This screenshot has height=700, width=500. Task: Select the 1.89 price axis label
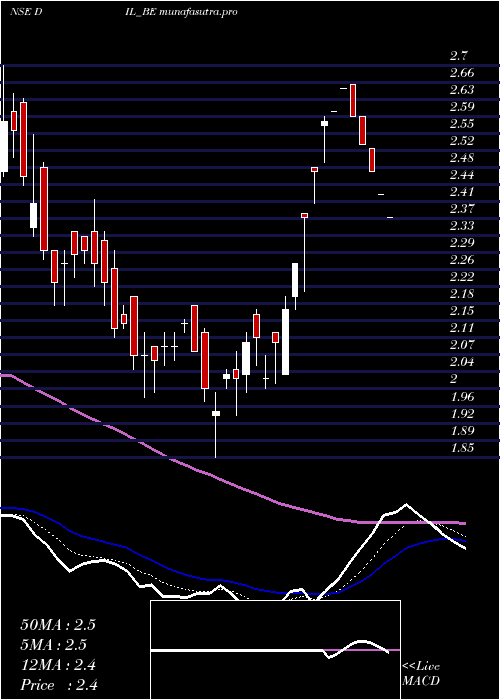tap(462, 430)
